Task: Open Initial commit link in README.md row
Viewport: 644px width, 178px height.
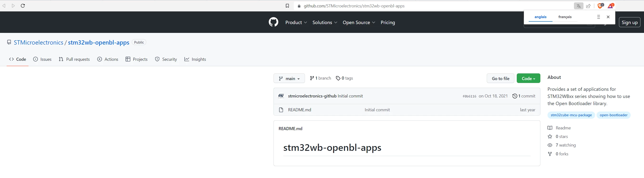Action: pyautogui.click(x=377, y=110)
